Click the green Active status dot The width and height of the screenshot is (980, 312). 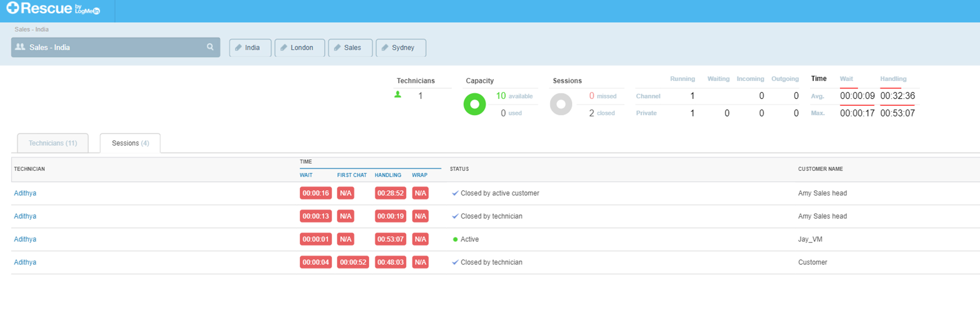coord(455,239)
